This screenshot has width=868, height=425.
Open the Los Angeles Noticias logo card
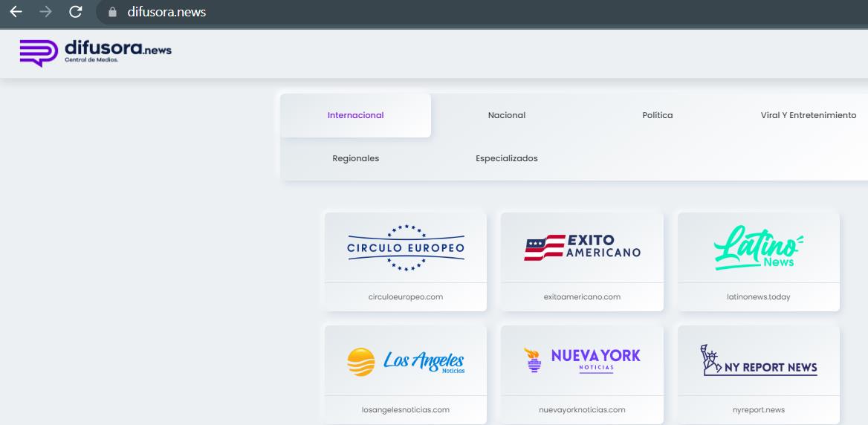[406, 361]
